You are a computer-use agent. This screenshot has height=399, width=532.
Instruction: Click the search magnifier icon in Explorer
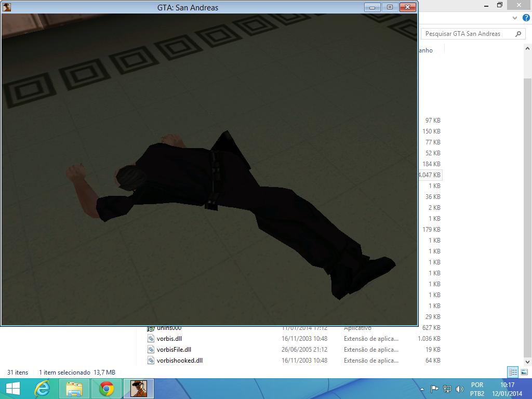point(518,34)
